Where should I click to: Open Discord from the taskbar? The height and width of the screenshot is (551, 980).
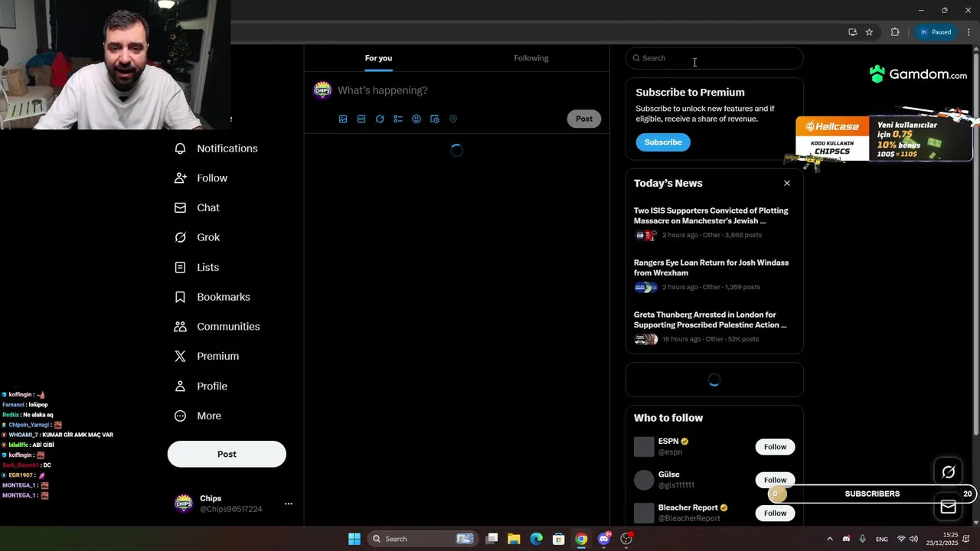(x=604, y=539)
